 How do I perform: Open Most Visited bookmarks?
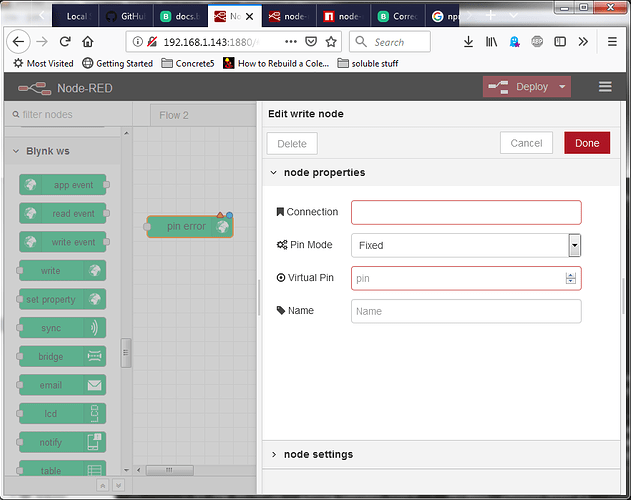(43, 63)
